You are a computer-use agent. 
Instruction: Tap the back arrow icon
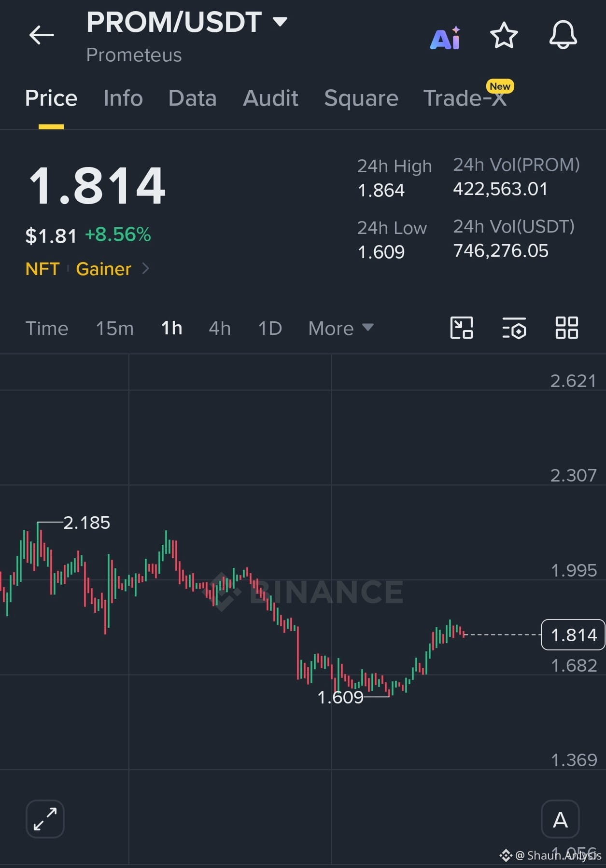[x=42, y=35]
